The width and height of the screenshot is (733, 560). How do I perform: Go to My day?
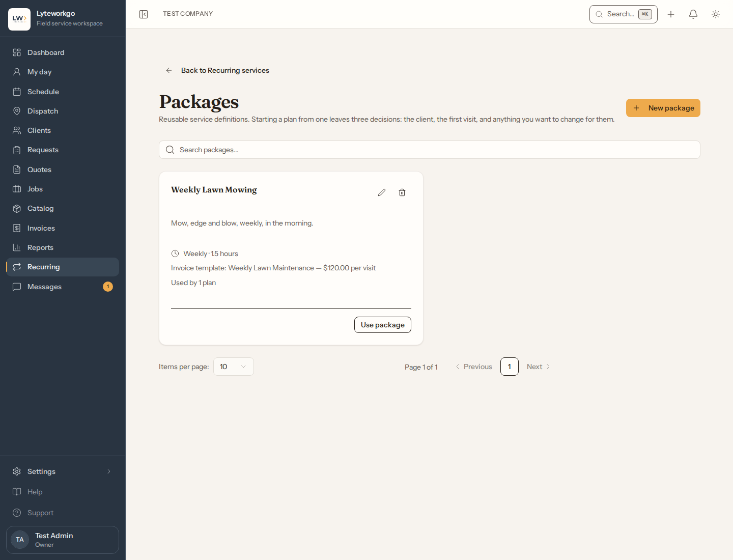pyautogui.click(x=63, y=72)
